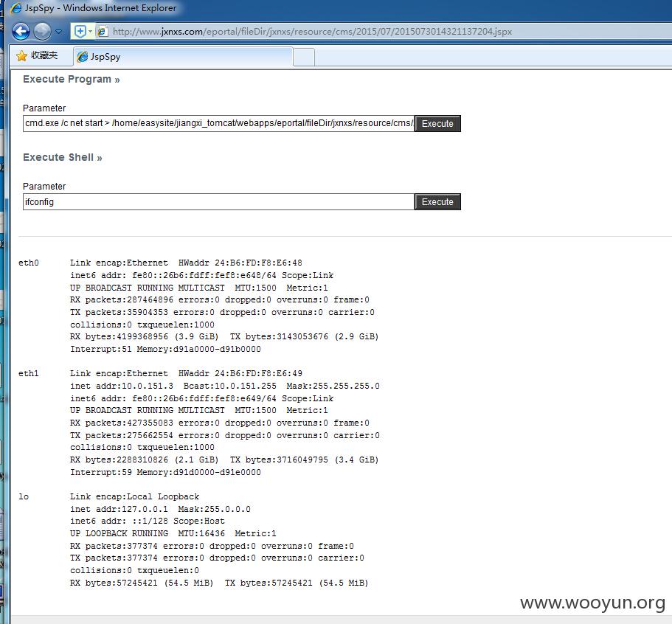
Task: Click TX packets:275662554 line
Action: (x=224, y=435)
